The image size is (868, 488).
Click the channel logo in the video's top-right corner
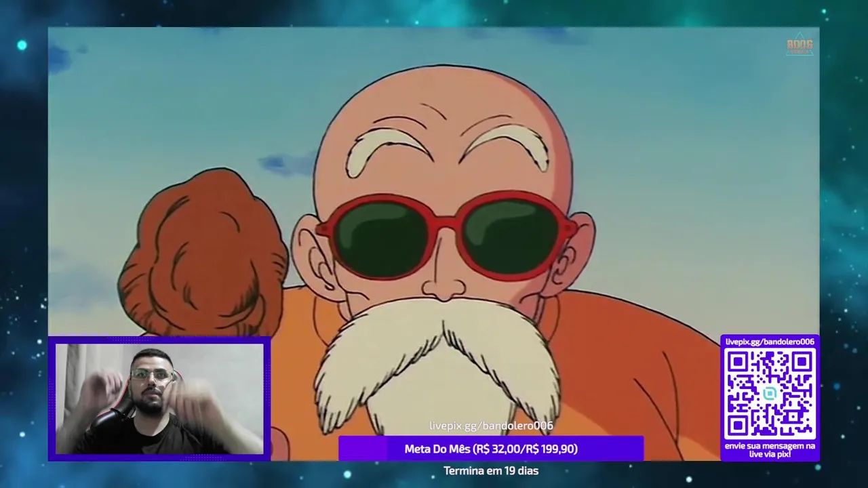[x=800, y=45]
